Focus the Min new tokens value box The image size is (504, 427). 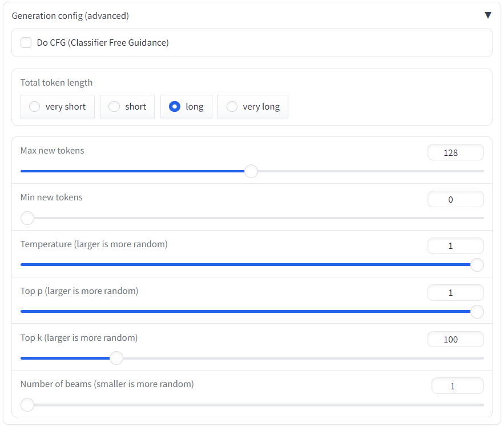pos(455,199)
